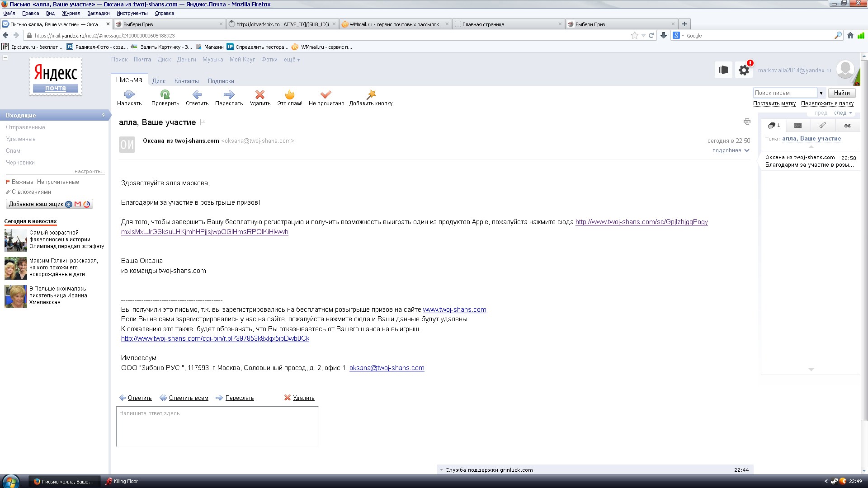
Task: Go to Firefox home page icon
Action: [x=850, y=35]
